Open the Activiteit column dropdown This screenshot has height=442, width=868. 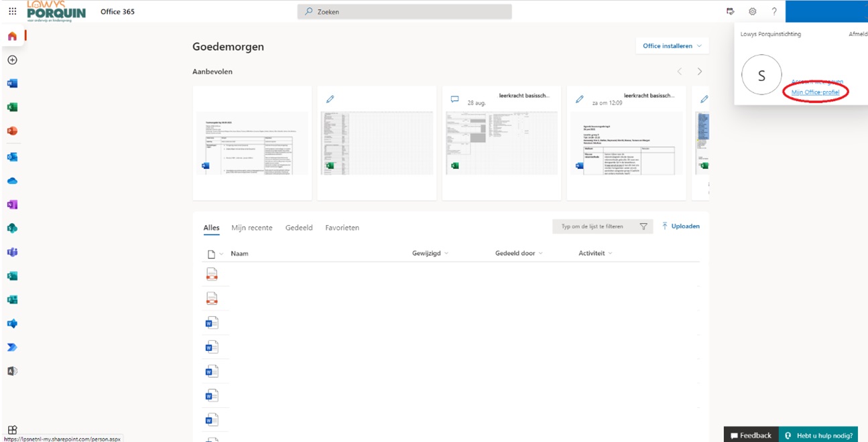pyautogui.click(x=595, y=253)
